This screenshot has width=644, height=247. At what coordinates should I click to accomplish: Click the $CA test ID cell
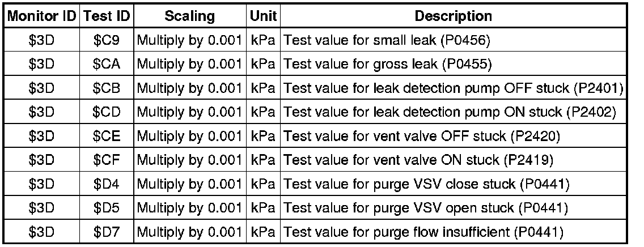point(107,65)
